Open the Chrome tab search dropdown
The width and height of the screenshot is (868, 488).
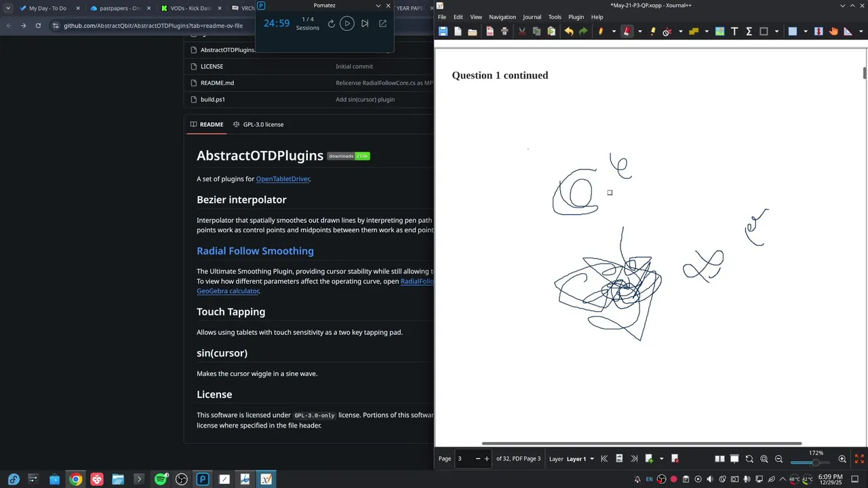(x=8, y=8)
